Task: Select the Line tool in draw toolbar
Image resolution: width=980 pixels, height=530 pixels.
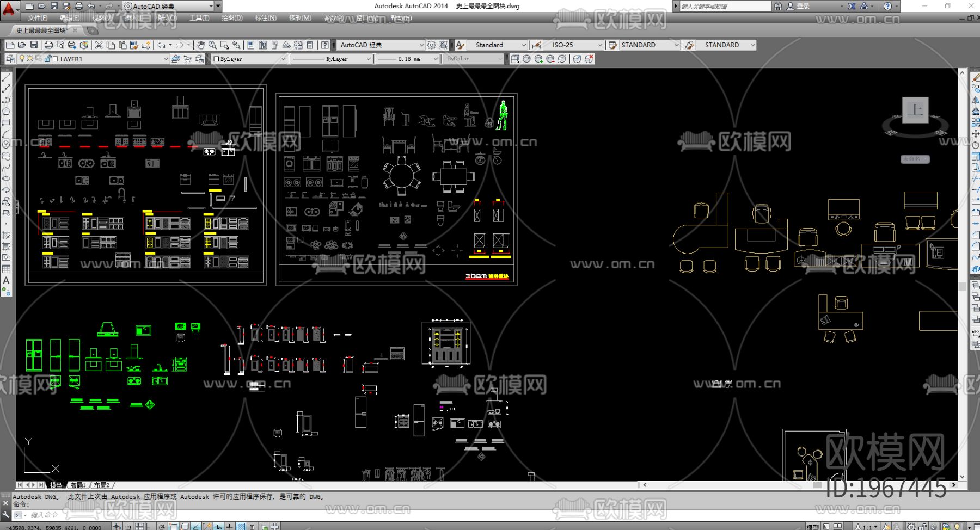Action: (7, 78)
